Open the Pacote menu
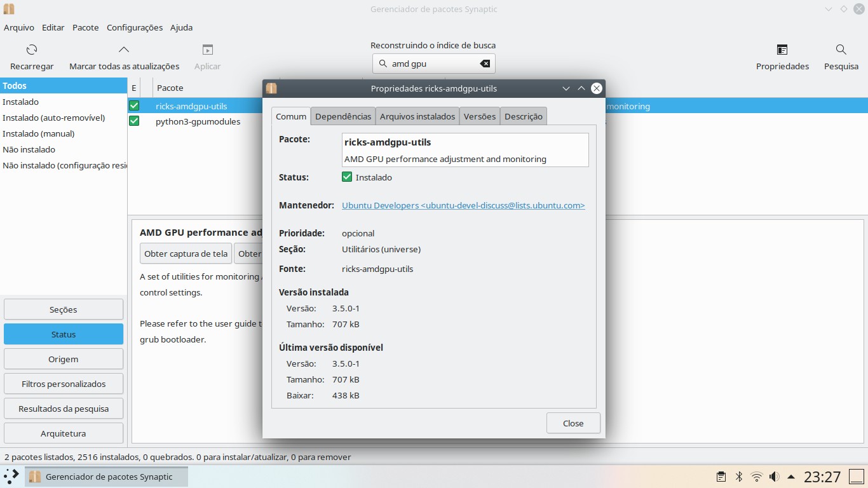868x488 pixels. coord(86,27)
